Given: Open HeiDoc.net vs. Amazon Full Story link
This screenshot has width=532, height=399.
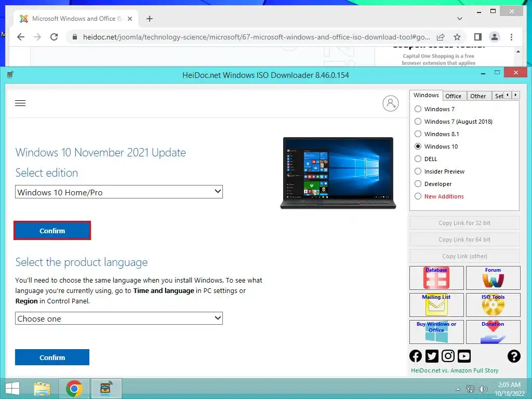Looking at the screenshot, I should point(455,370).
